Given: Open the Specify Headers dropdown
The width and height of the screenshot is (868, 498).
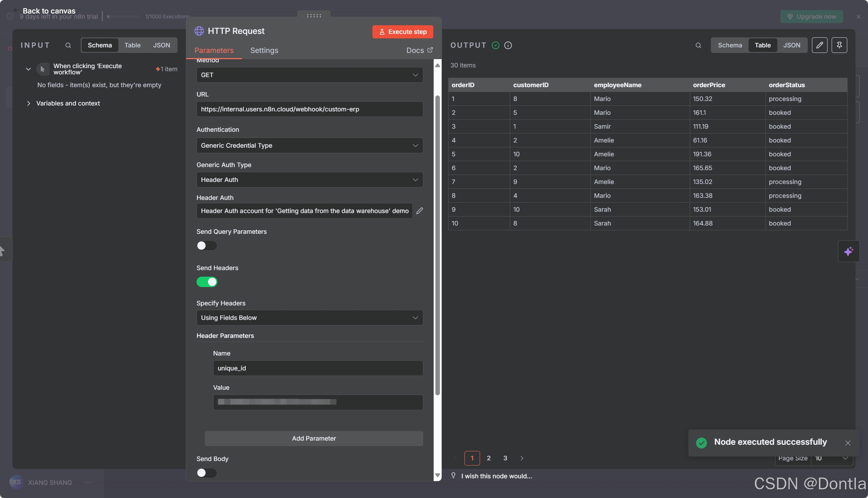Looking at the screenshot, I should pos(310,318).
